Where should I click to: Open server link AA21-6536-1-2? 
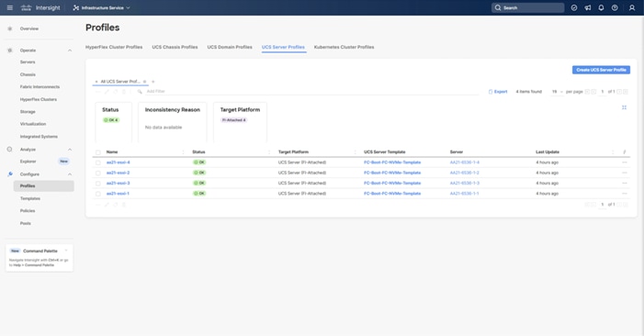pos(465,173)
